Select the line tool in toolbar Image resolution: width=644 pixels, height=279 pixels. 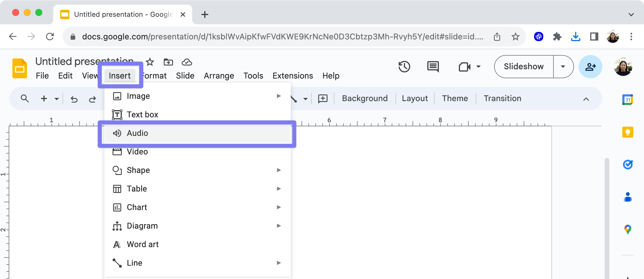pyautogui.click(x=294, y=99)
